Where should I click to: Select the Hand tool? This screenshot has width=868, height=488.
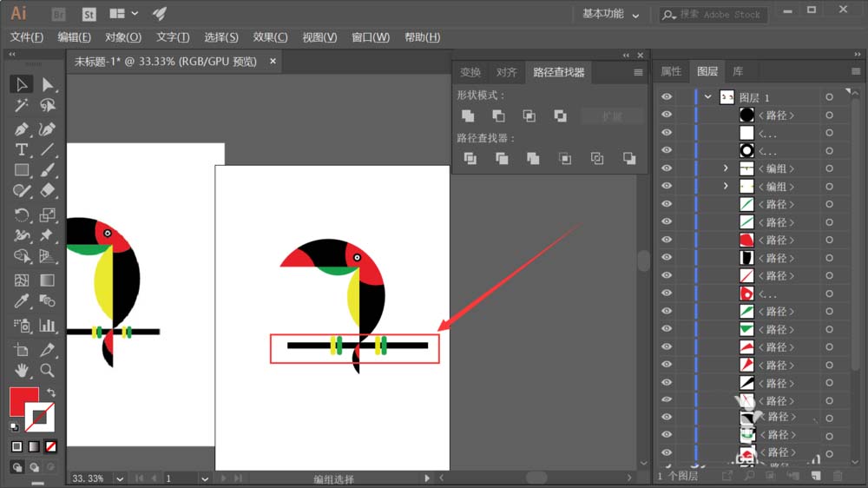[21, 370]
